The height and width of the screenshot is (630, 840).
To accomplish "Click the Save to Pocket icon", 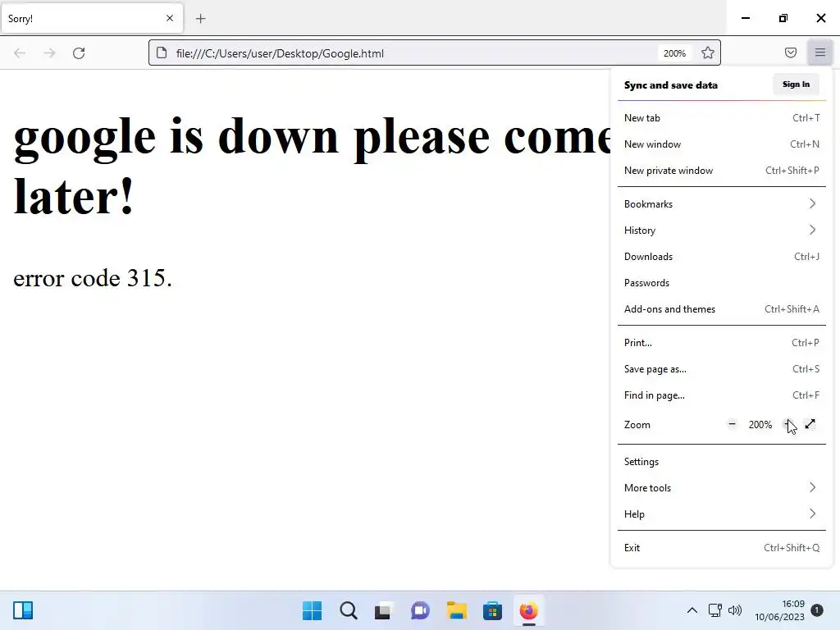I will 790,52.
